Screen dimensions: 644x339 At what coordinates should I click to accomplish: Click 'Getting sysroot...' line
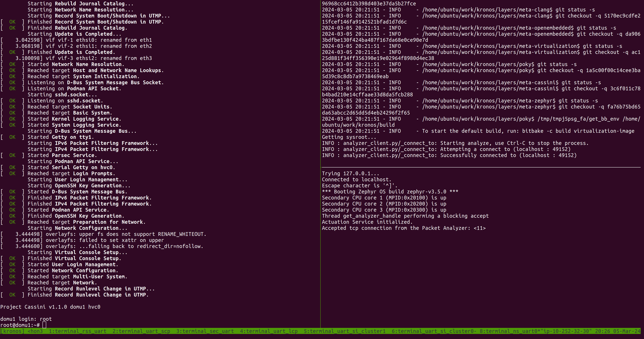tap(349, 137)
